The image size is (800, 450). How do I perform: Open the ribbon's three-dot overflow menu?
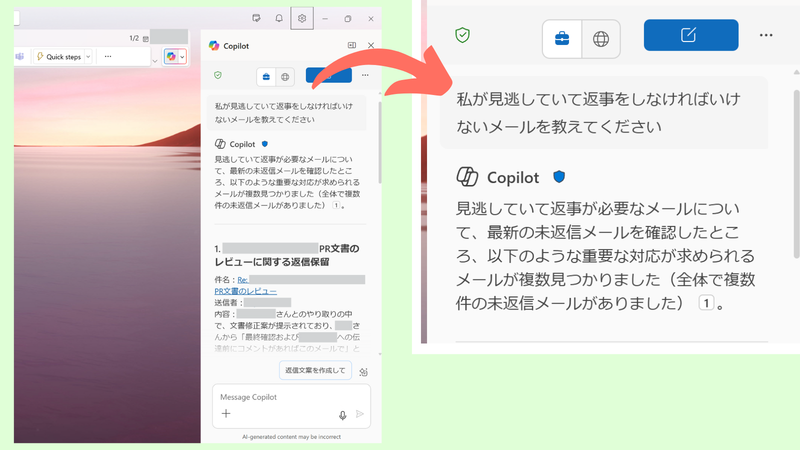(x=106, y=57)
